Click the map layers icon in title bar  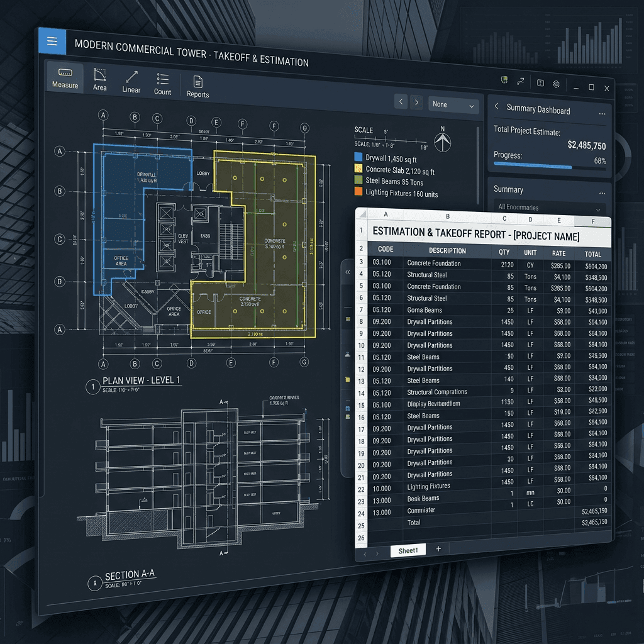[504, 80]
